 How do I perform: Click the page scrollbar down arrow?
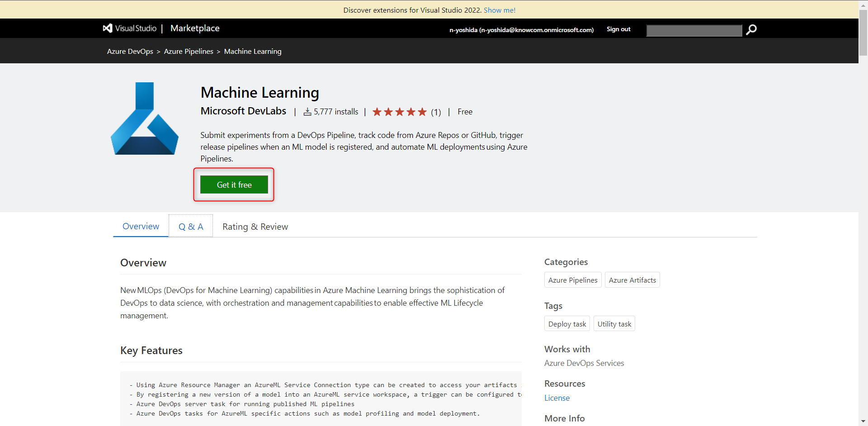pyautogui.click(x=863, y=422)
